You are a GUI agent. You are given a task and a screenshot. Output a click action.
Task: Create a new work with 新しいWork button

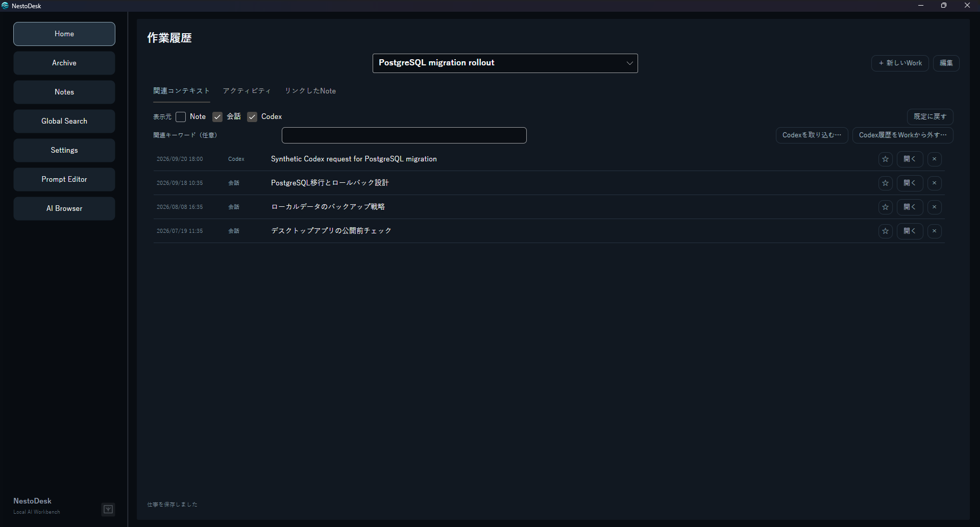pyautogui.click(x=900, y=63)
